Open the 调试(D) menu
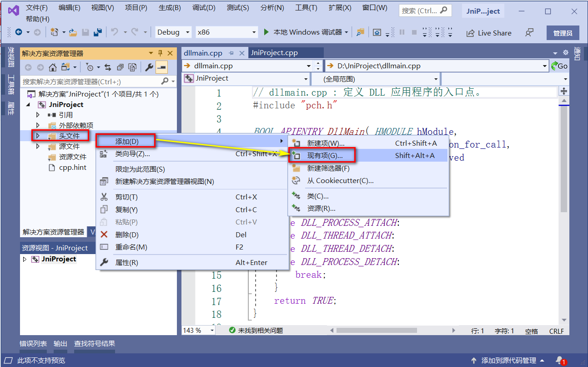588x367 pixels. click(x=204, y=8)
